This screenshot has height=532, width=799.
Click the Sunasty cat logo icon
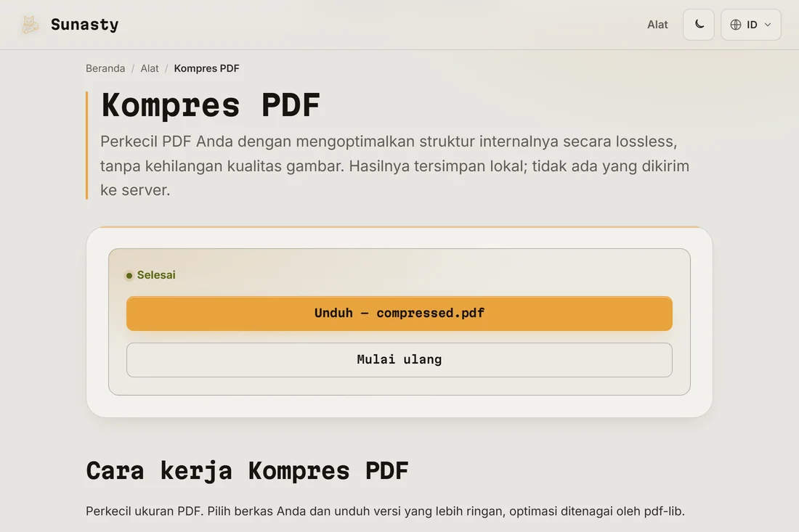30,25
